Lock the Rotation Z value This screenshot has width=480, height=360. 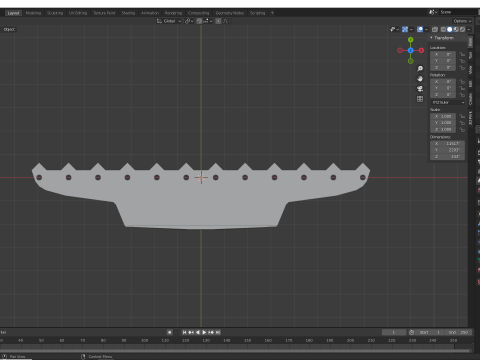(x=462, y=95)
